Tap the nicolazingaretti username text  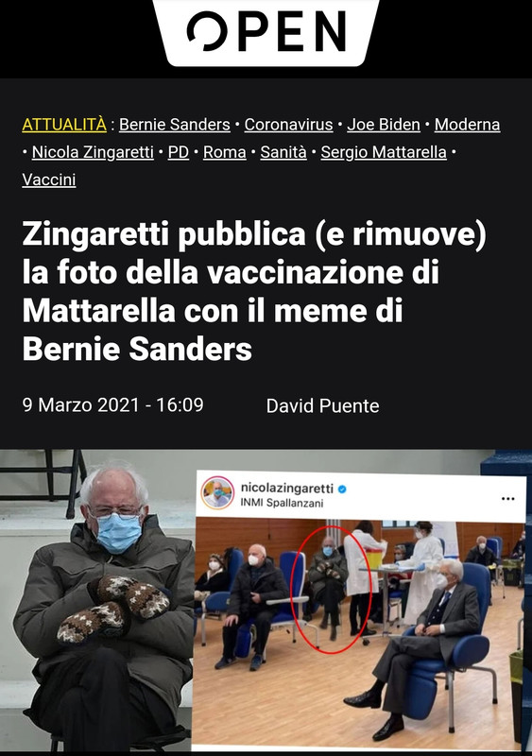coord(287,489)
